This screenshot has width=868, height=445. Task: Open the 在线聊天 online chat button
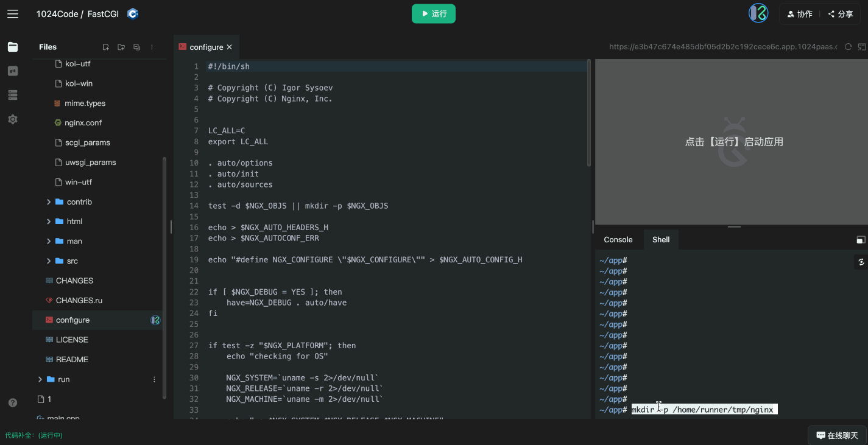837,435
